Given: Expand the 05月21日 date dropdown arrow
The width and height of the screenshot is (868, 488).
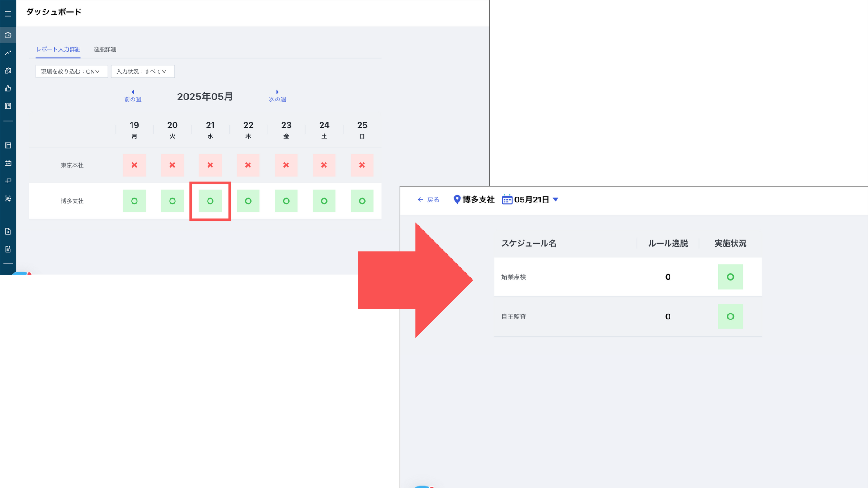Looking at the screenshot, I should 556,200.
